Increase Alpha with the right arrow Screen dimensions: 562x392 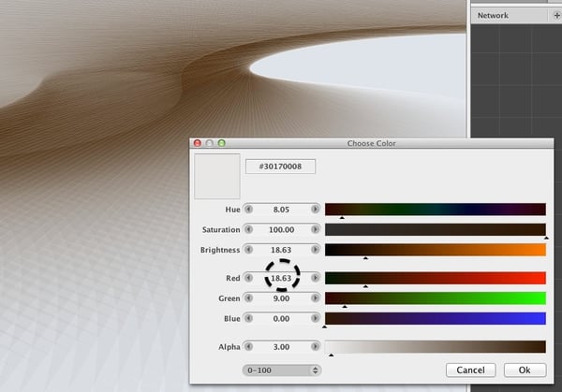[x=315, y=346]
